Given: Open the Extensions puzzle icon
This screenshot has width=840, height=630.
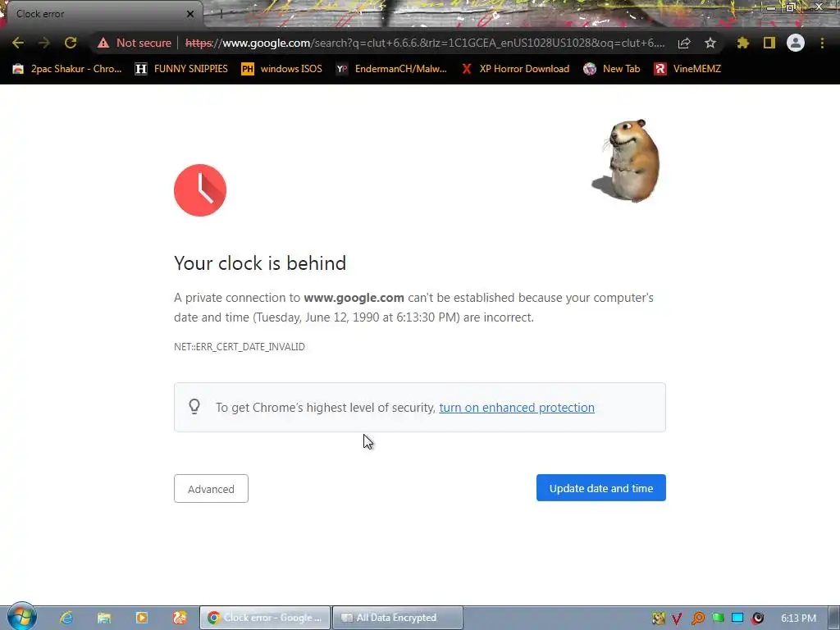Looking at the screenshot, I should [x=742, y=43].
